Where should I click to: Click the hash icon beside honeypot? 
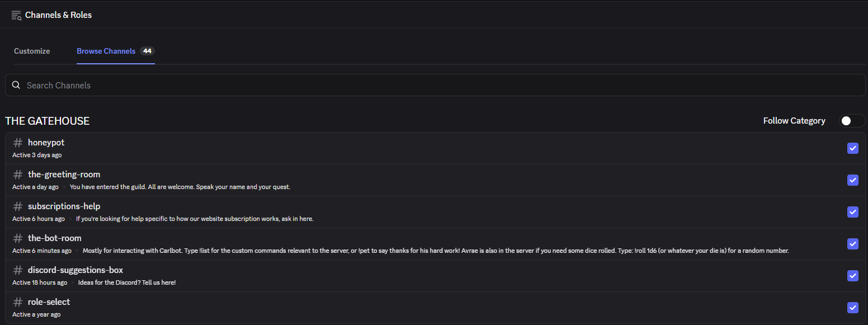(x=18, y=143)
